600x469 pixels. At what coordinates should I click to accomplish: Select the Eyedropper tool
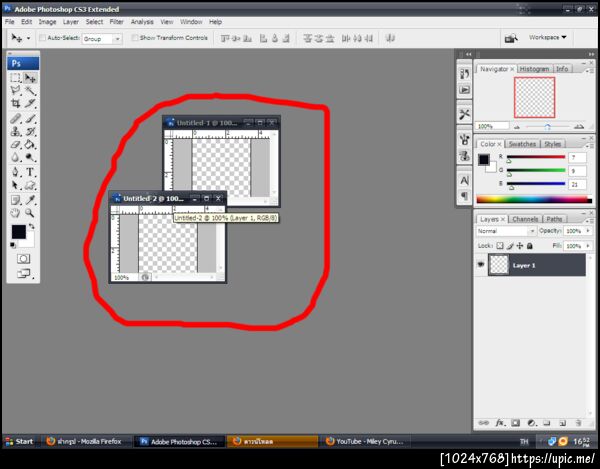pyautogui.click(x=30, y=200)
